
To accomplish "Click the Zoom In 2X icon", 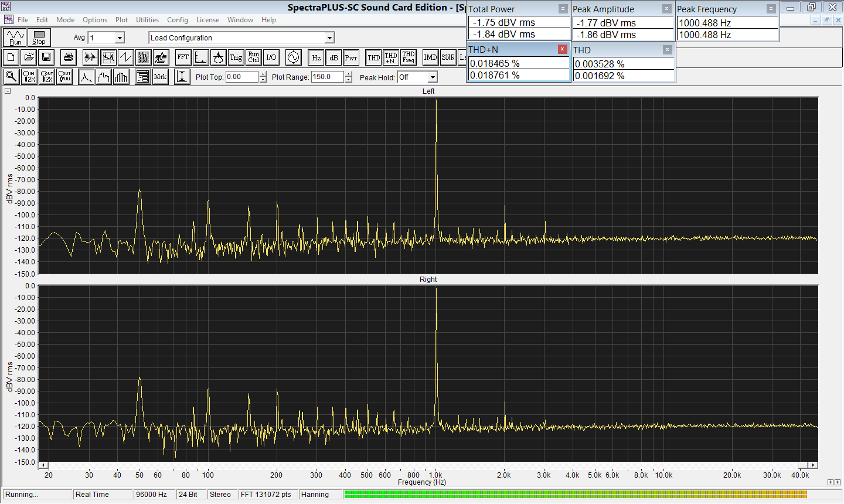I will (29, 77).
